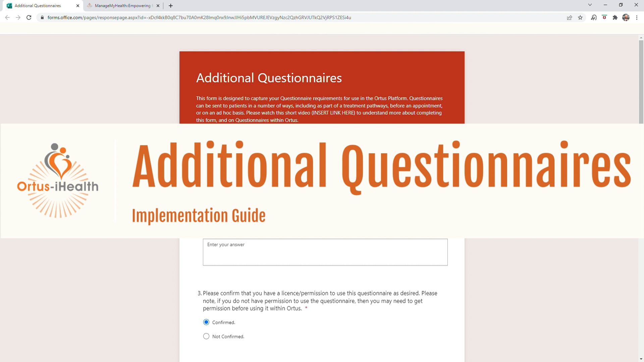644x362 pixels.
Task: Click the Implementation Guide subtitle text
Action: click(x=199, y=216)
